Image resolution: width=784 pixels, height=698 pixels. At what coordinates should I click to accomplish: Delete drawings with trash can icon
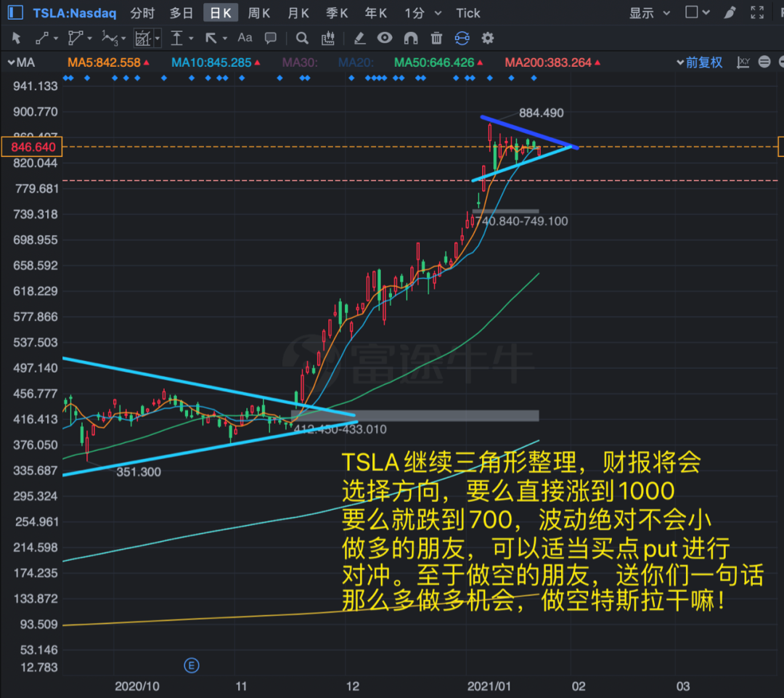[x=436, y=38]
